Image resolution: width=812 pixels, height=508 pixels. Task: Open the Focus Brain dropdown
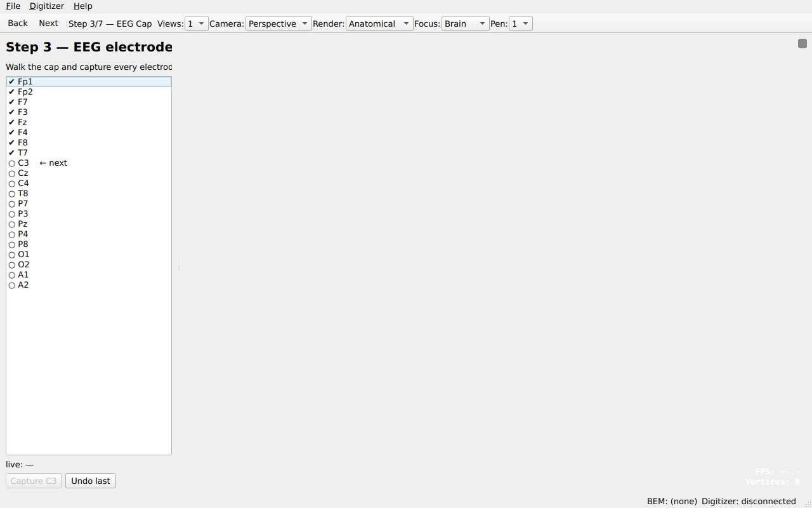(x=466, y=23)
